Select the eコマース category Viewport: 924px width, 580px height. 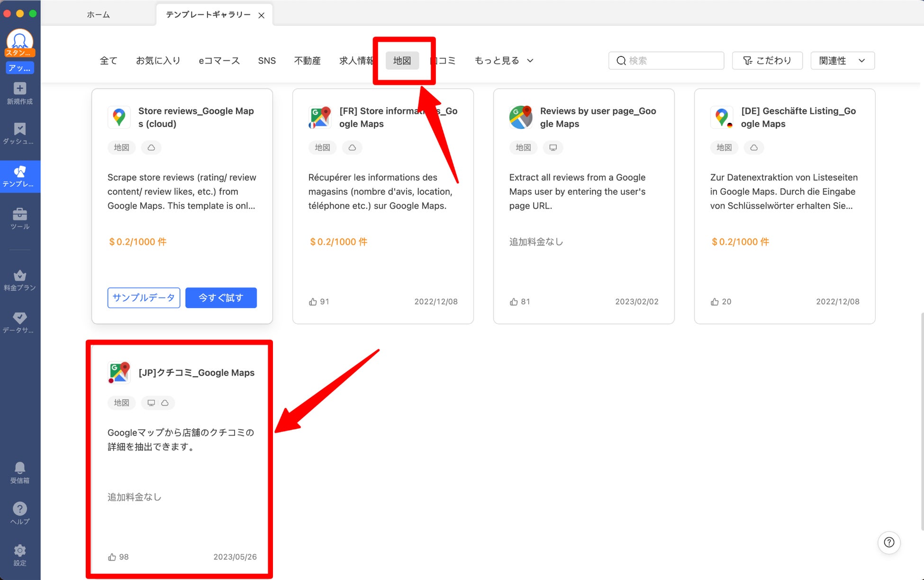point(219,61)
